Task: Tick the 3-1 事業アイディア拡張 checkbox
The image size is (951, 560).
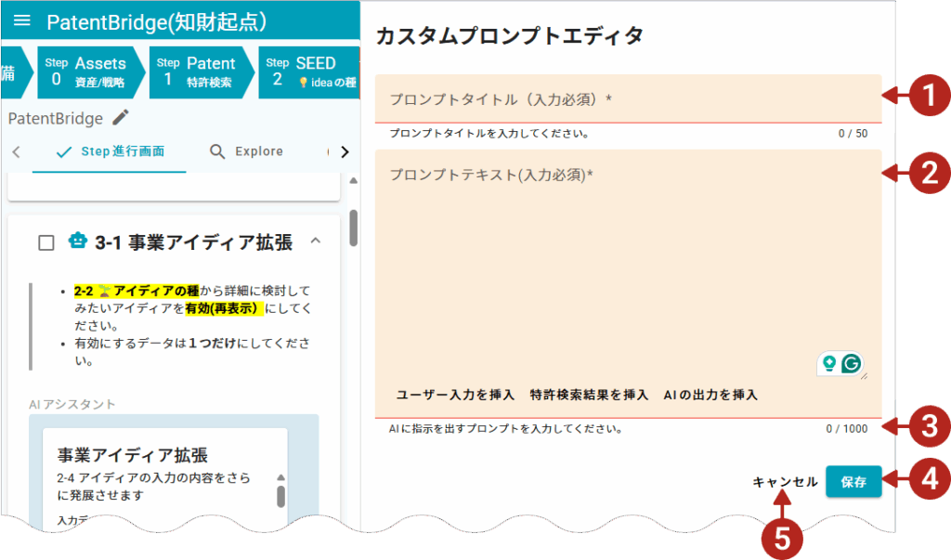Action: point(46,242)
